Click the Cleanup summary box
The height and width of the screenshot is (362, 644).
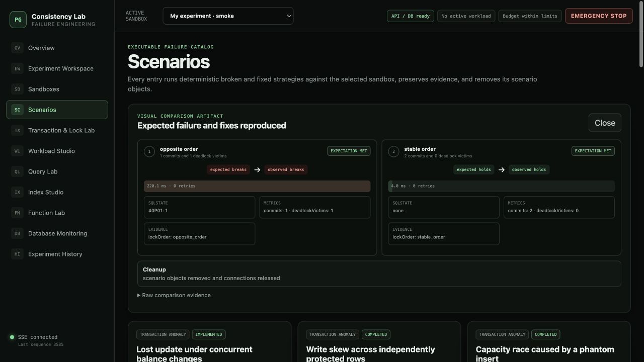click(x=379, y=274)
